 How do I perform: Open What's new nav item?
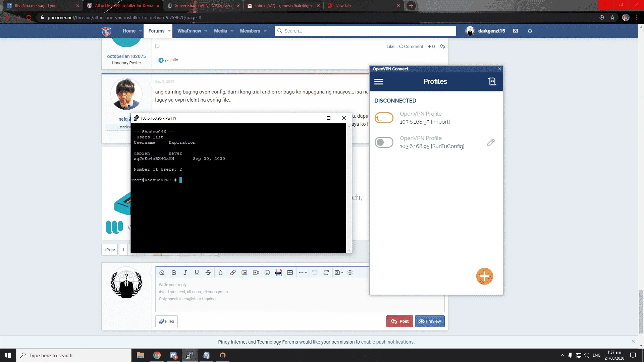pos(189,31)
